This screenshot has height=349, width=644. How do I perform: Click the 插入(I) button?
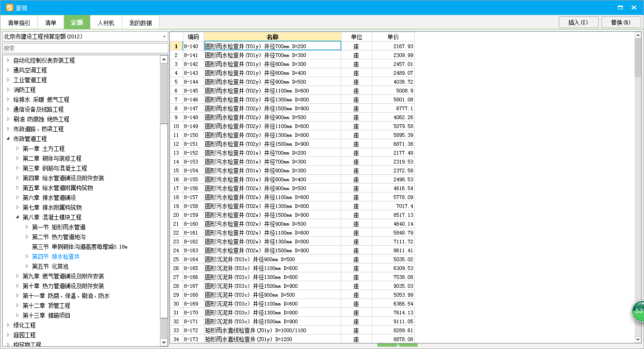[x=578, y=22]
